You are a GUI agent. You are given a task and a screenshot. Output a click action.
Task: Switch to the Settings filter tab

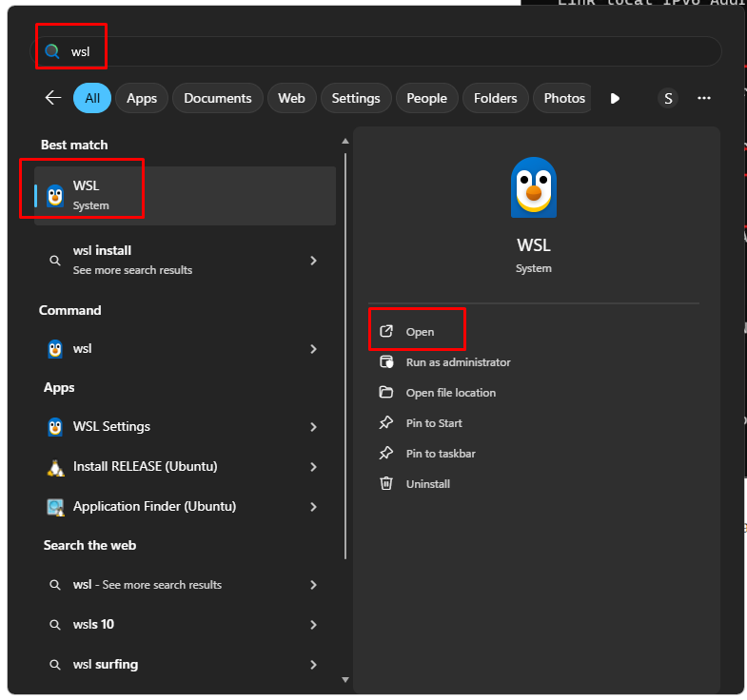(x=356, y=98)
